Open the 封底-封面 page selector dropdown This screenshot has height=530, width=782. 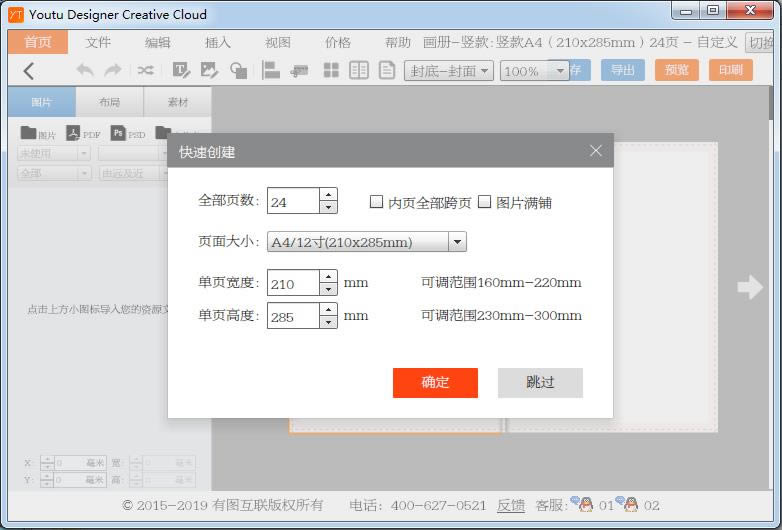(449, 71)
